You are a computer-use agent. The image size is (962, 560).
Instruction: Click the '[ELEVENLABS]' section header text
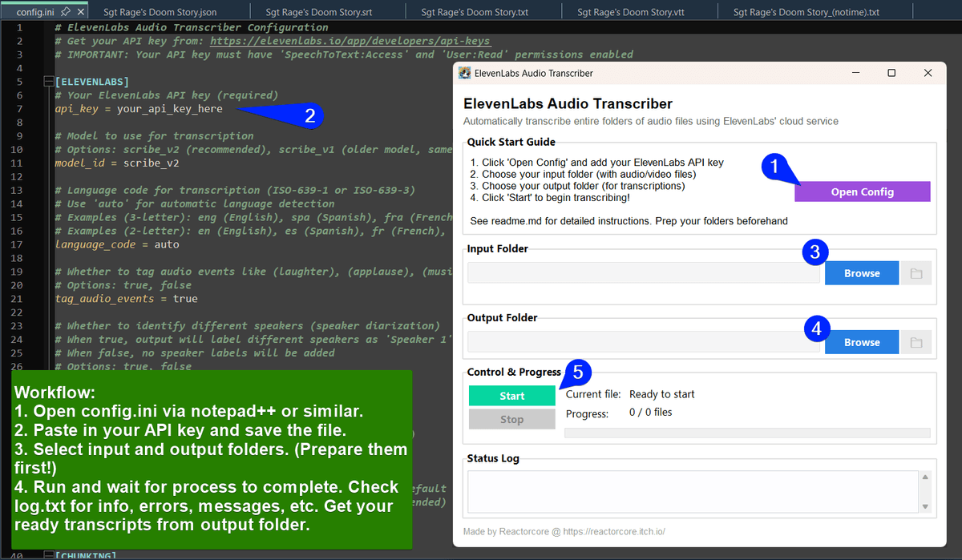(92, 82)
